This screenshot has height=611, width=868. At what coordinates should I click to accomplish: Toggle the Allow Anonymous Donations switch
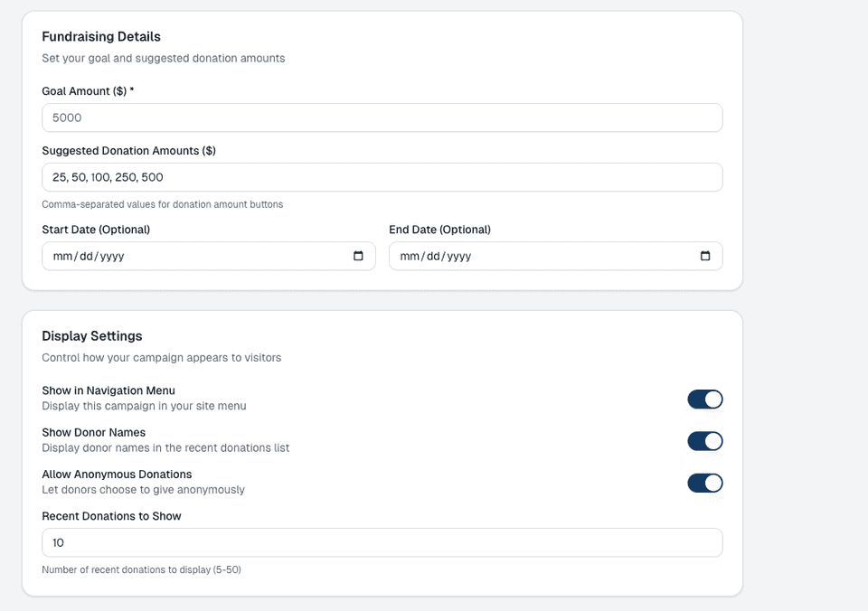click(x=704, y=483)
